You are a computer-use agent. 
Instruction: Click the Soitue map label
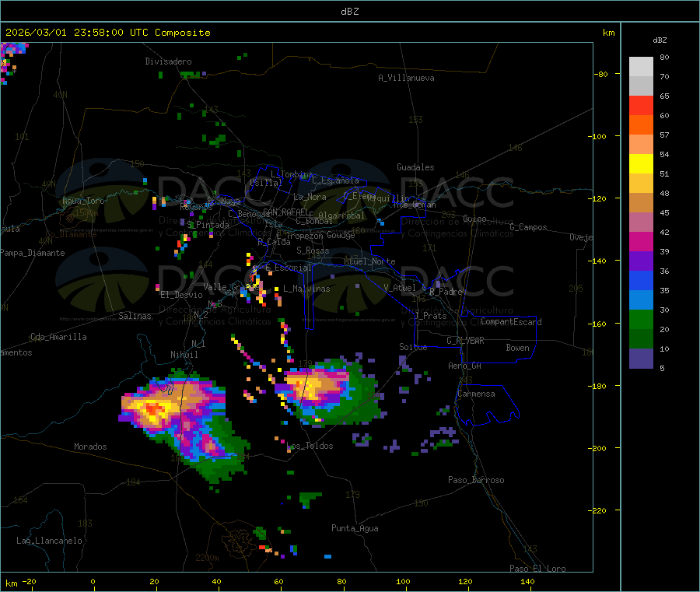pyautogui.click(x=413, y=347)
